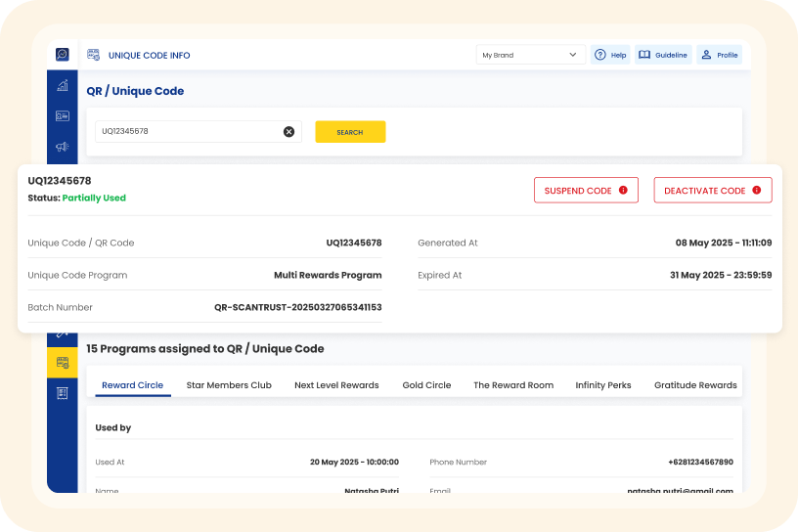This screenshot has height=532, width=798.
Task: Open the member card sidebar icon
Action: pyautogui.click(x=62, y=116)
